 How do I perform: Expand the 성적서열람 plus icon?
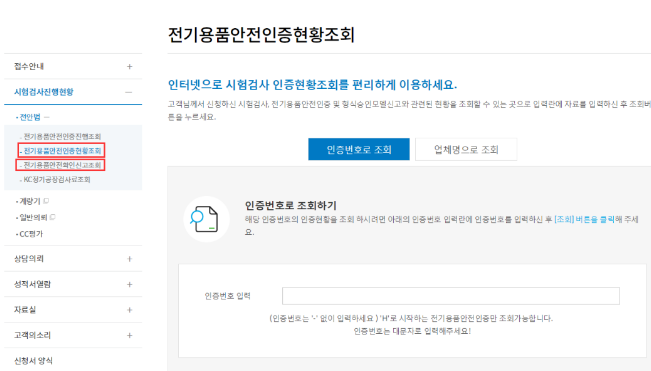click(130, 284)
